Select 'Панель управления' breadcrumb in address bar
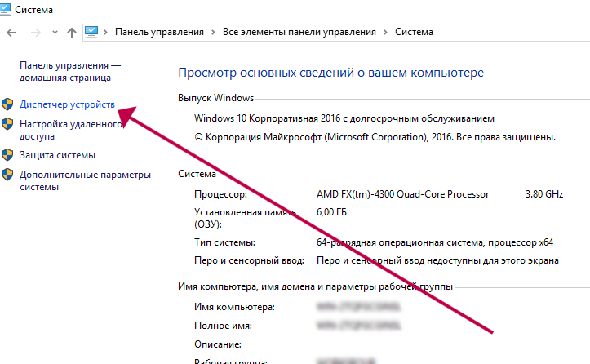The height and width of the screenshot is (364, 590). point(159,32)
